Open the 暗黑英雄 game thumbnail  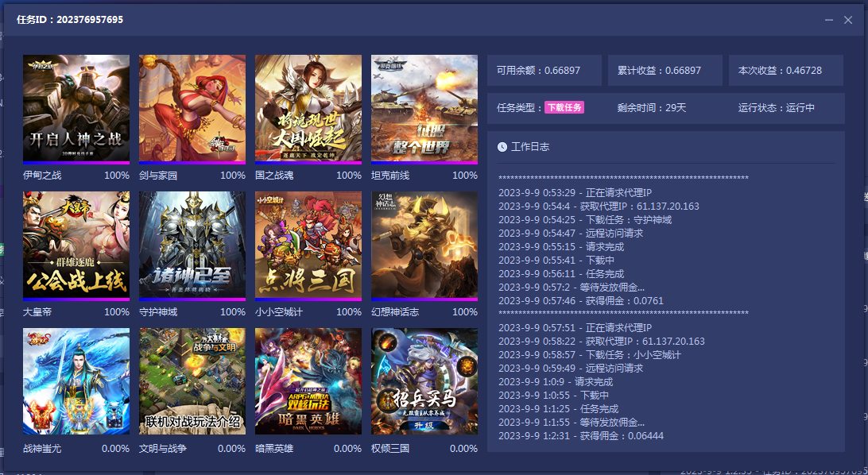pos(308,381)
